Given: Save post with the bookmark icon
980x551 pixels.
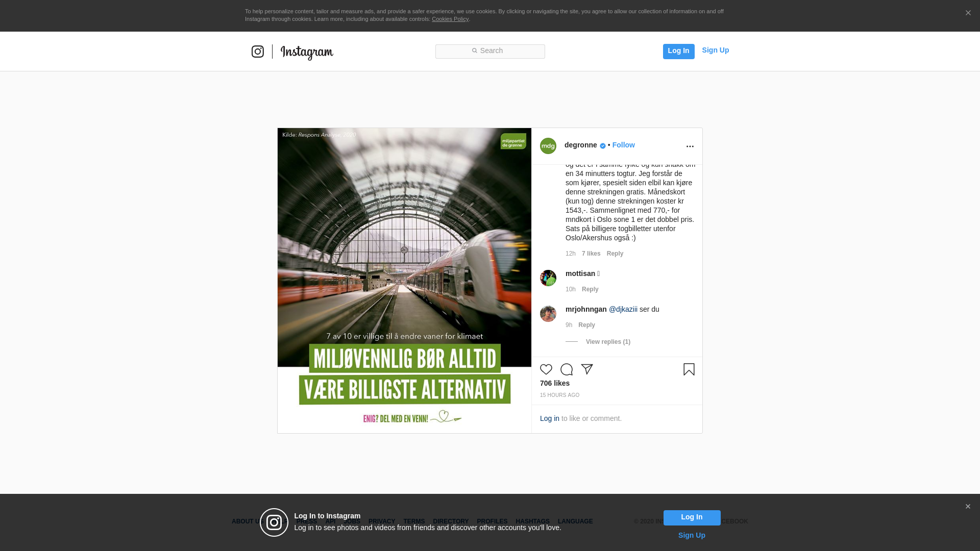Looking at the screenshot, I should point(689,369).
